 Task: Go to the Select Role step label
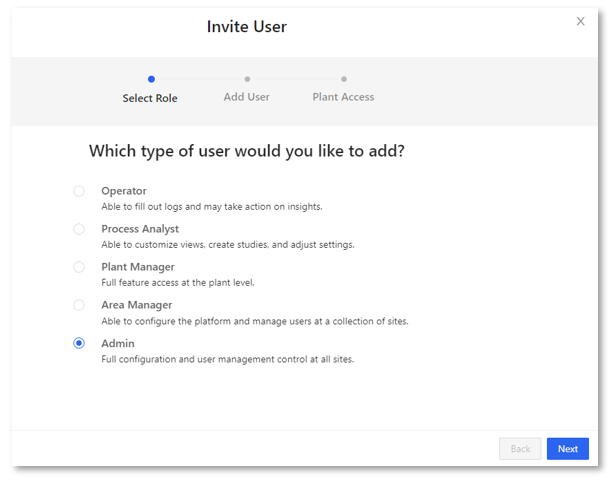(150, 98)
